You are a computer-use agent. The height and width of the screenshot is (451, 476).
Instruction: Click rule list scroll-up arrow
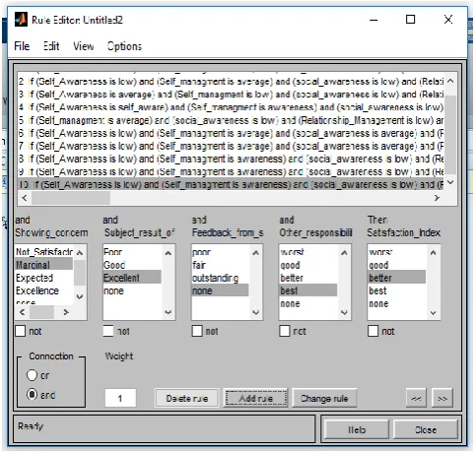pyautogui.click(x=450, y=81)
